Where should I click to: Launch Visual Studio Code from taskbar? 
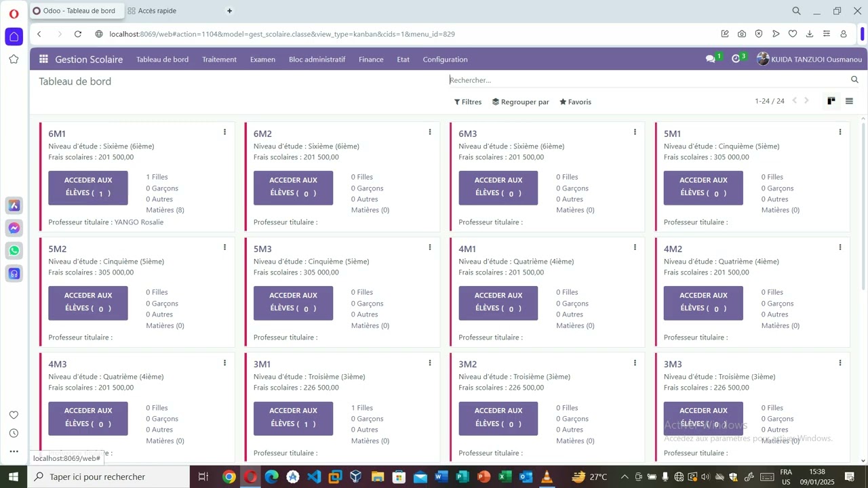pos(313,477)
